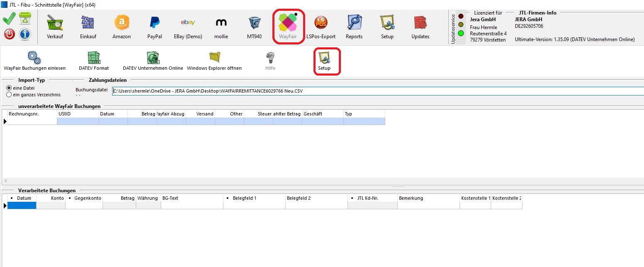Screen dimensions: 644x267
Task: Open the Amazon interface module
Action: [x=122, y=26]
